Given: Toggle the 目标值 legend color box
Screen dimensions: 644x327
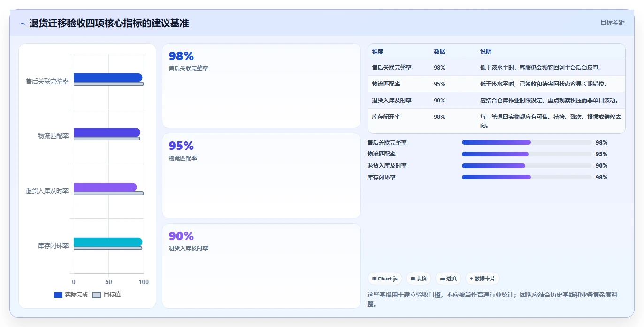Looking at the screenshot, I should (x=97, y=295).
